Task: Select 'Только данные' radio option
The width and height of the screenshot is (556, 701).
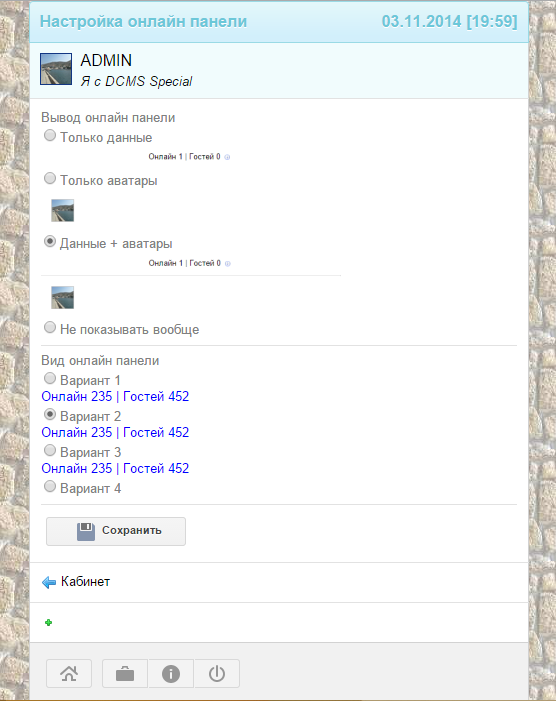Action: 50,135
